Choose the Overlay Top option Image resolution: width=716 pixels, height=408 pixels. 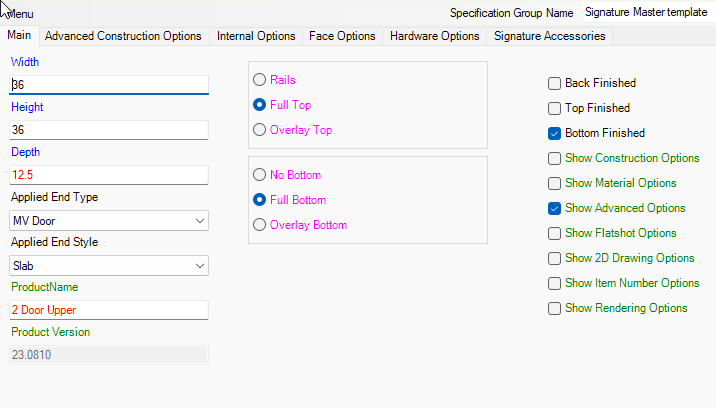[260, 130]
